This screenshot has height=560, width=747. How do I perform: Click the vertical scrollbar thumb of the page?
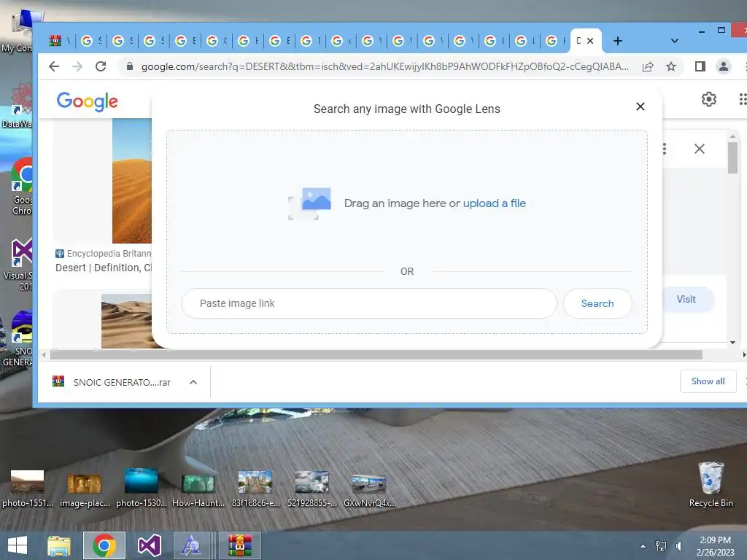click(732, 158)
